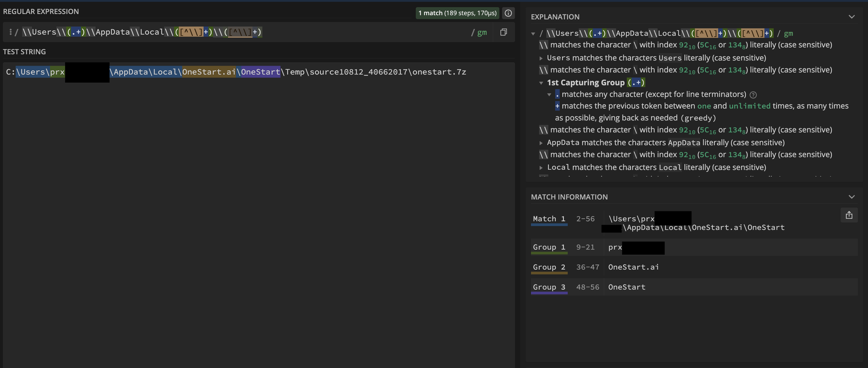Select the Group 1 row label
This screenshot has width=868, height=368.
549,247
